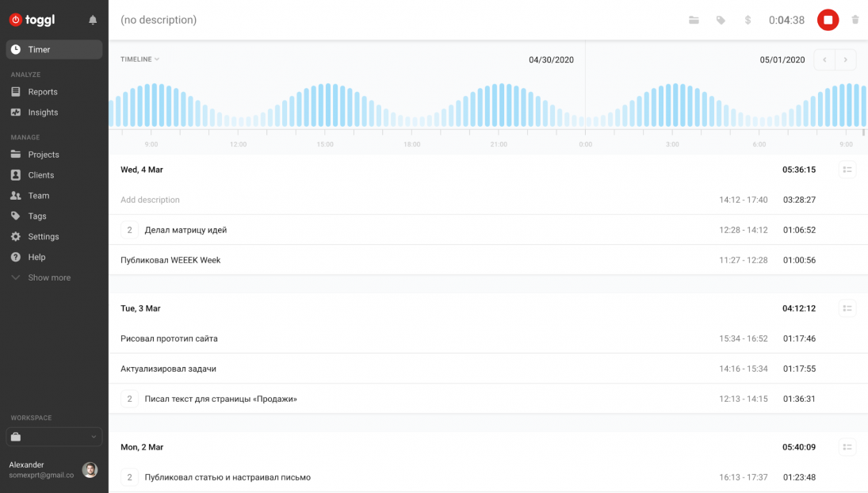Click the notifications bell icon
Viewport: 868px width, 493px height.
[93, 20]
